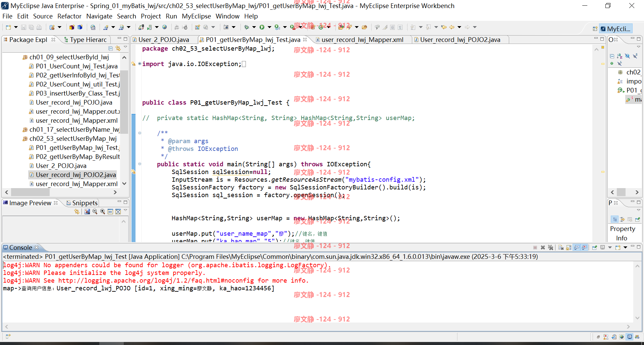Open the web browser globe icon
This screenshot has height=345, width=644.
coord(164,27)
